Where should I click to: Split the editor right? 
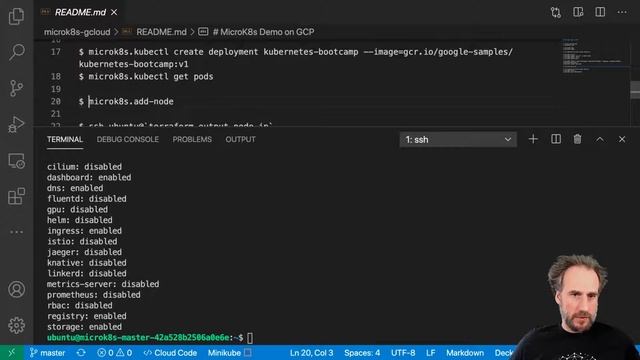(600, 12)
